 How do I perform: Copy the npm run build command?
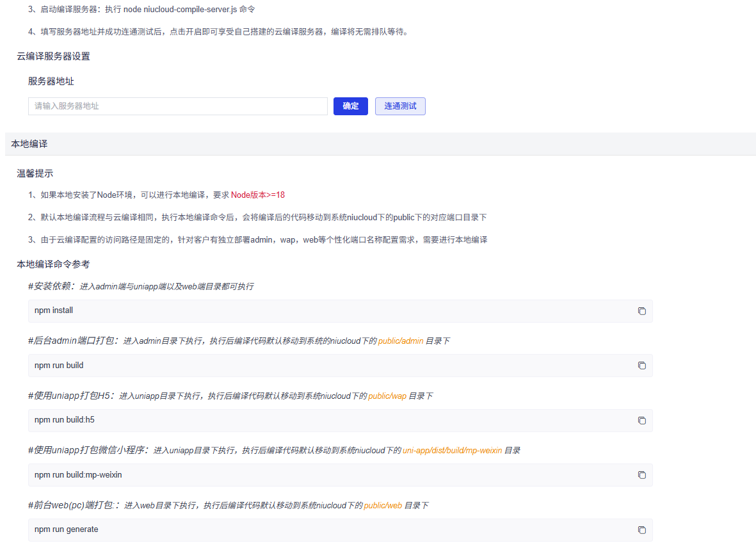tap(641, 366)
